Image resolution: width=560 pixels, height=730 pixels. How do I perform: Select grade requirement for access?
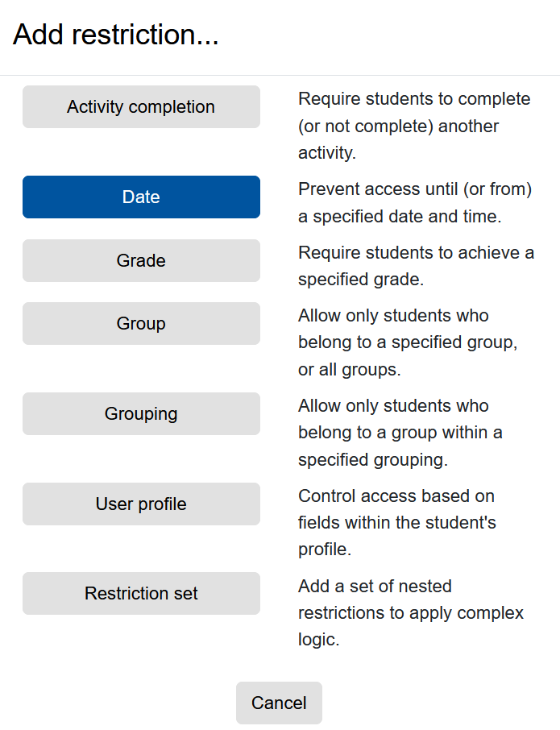click(141, 260)
